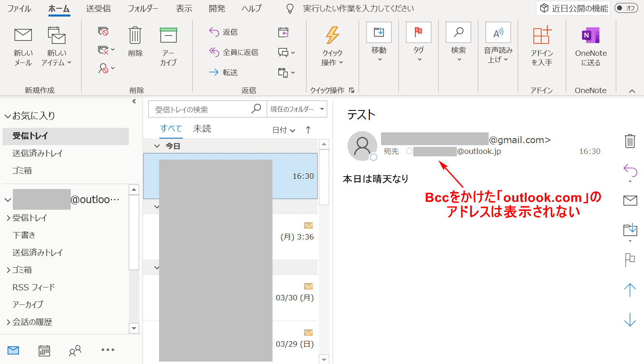Switch to Calendar view icon
The width and height of the screenshot is (644, 364).
44,350
